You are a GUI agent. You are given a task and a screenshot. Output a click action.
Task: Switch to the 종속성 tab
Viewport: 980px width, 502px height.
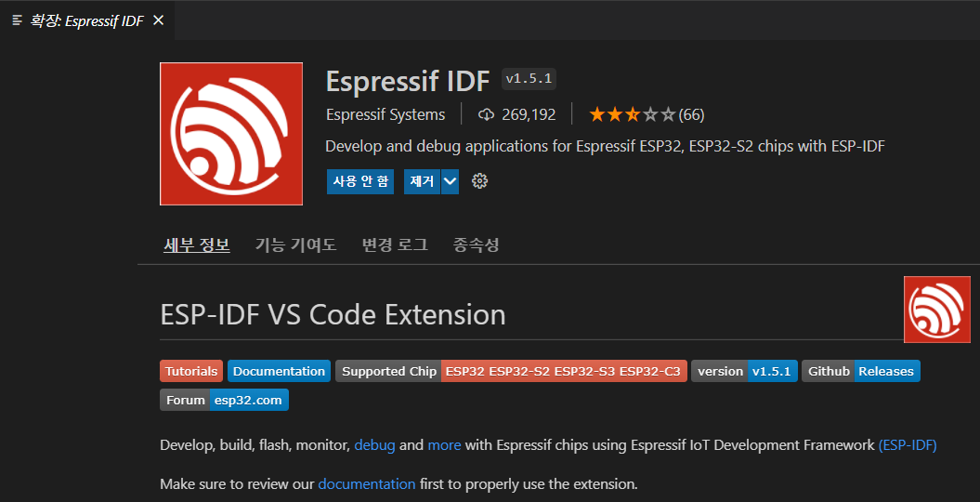[x=477, y=245]
